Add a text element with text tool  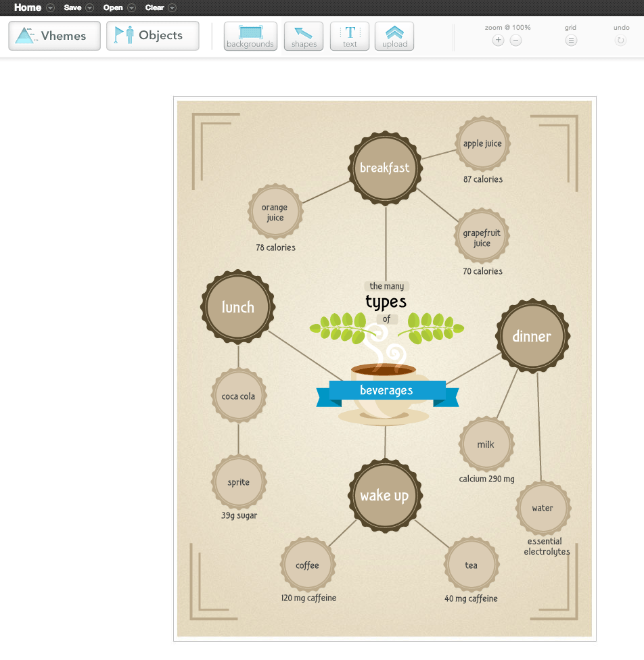coord(350,37)
